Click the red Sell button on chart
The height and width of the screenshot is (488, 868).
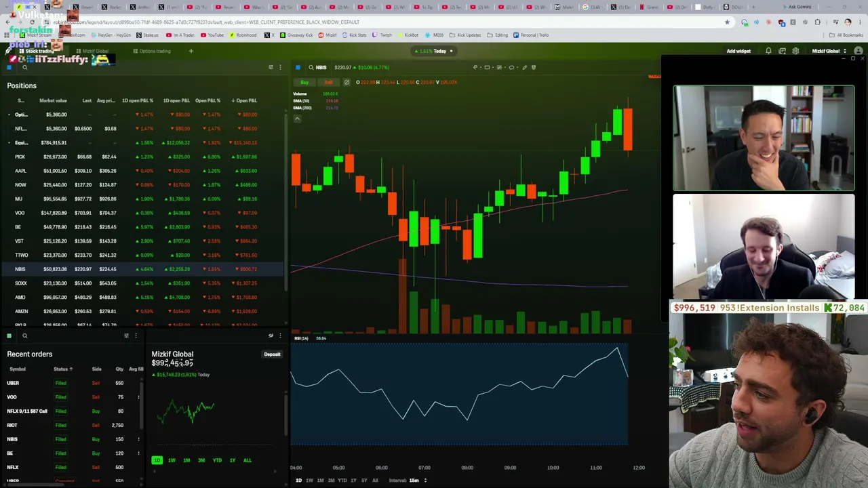point(328,82)
